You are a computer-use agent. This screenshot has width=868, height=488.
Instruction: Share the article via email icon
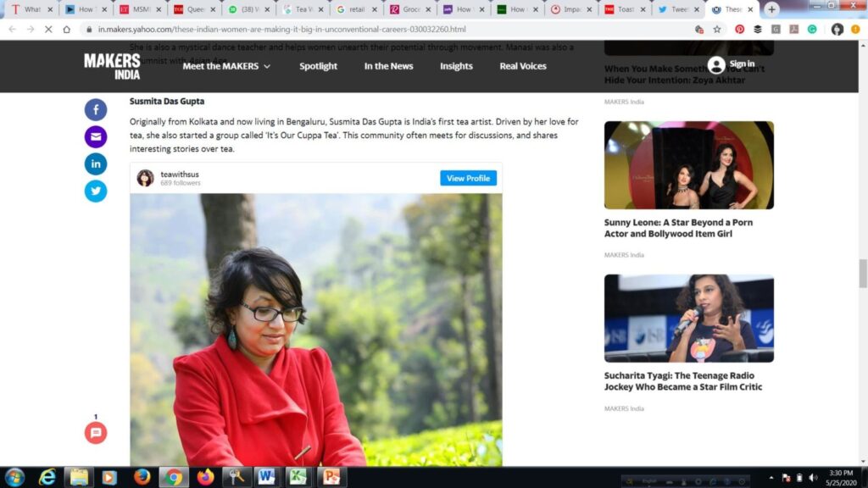[96, 136]
